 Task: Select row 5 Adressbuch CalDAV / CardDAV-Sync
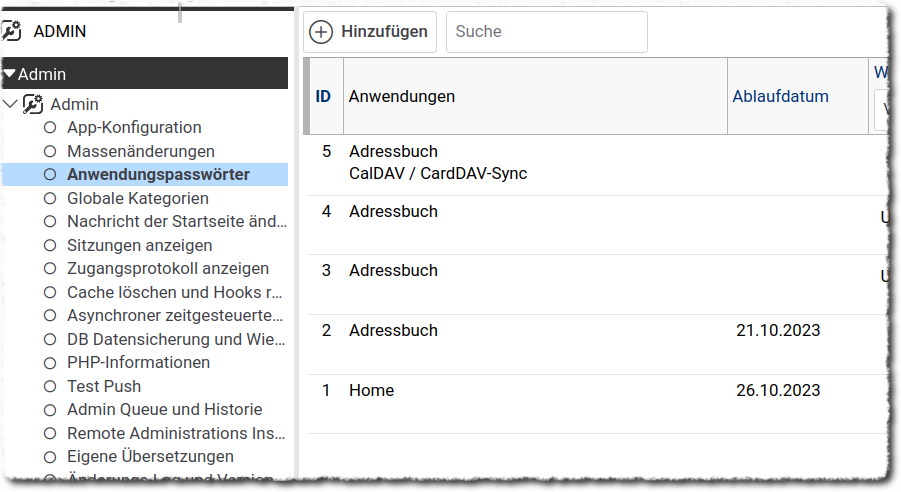pyautogui.click(x=437, y=163)
